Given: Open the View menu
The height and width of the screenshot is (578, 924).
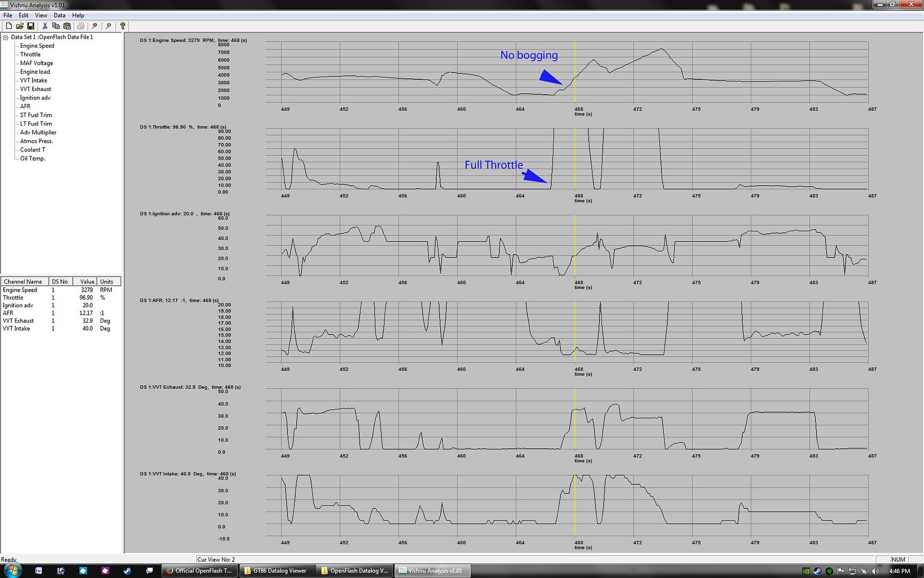Looking at the screenshot, I should 41,16.
